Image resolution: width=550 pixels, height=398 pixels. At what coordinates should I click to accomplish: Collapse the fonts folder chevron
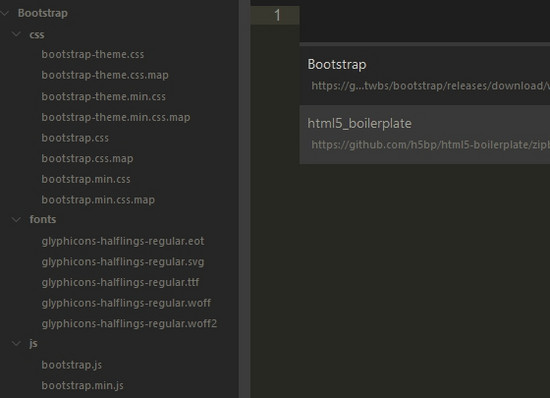point(16,220)
